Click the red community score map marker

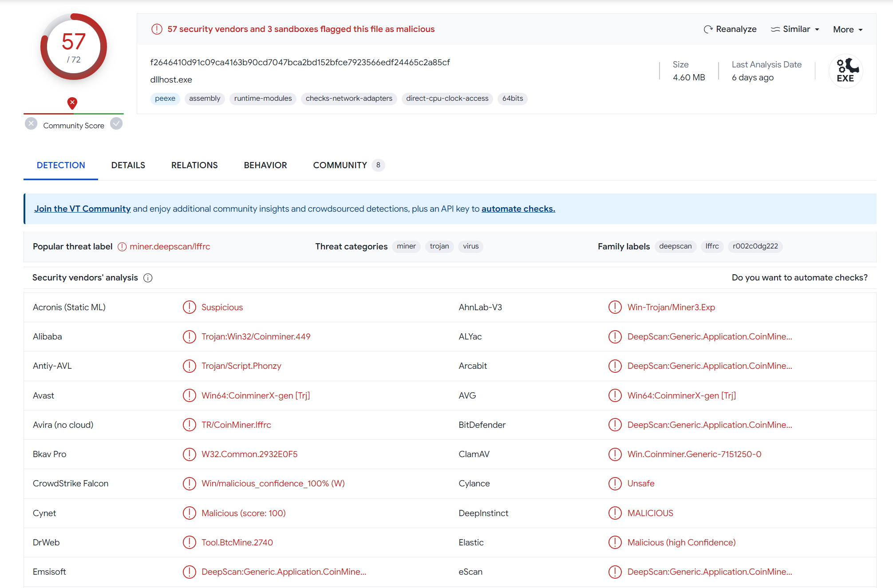point(72,103)
